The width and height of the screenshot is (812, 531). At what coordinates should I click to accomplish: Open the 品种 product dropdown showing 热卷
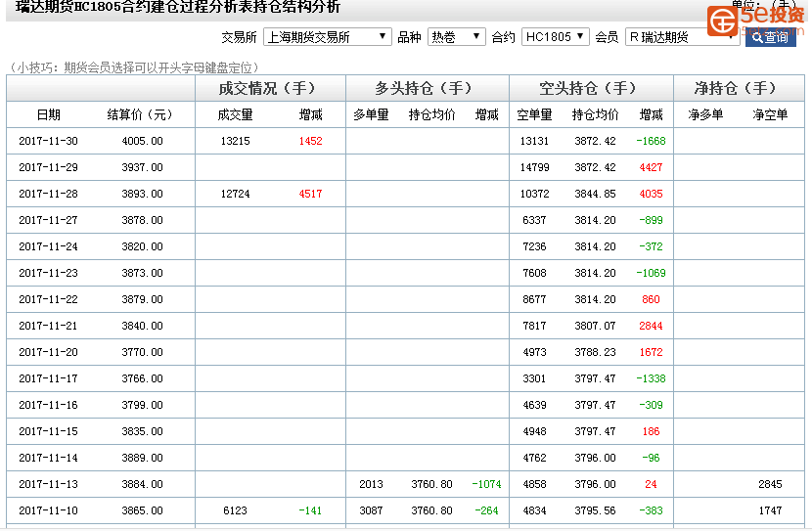pyautogui.click(x=456, y=37)
